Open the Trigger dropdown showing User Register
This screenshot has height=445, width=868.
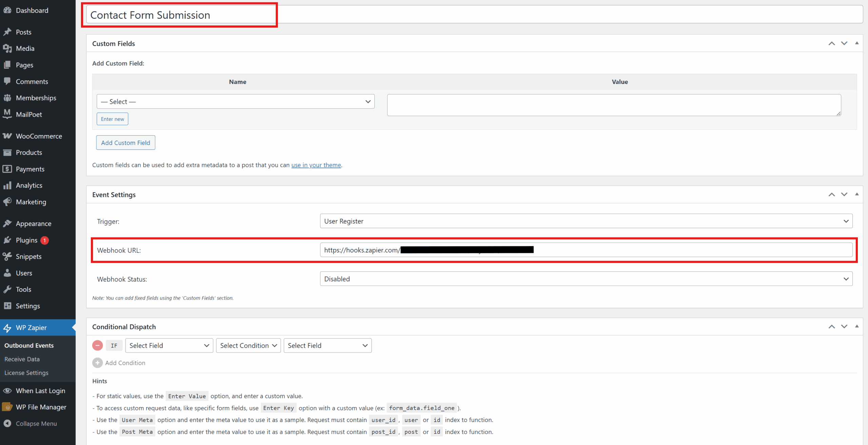click(586, 221)
